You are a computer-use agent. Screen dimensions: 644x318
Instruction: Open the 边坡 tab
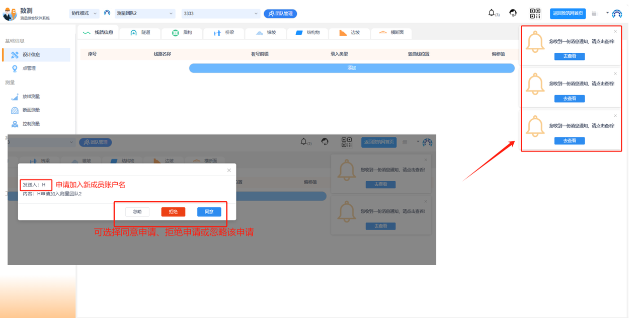coord(350,33)
